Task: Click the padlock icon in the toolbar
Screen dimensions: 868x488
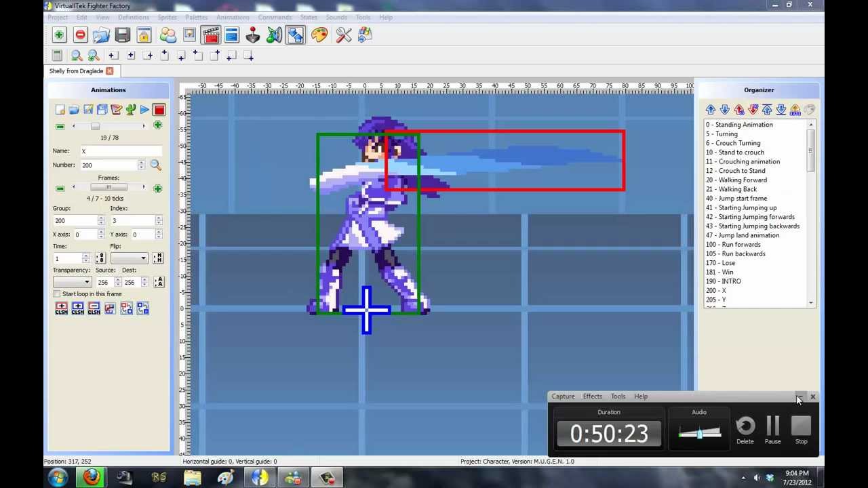Action: (x=143, y=35)
